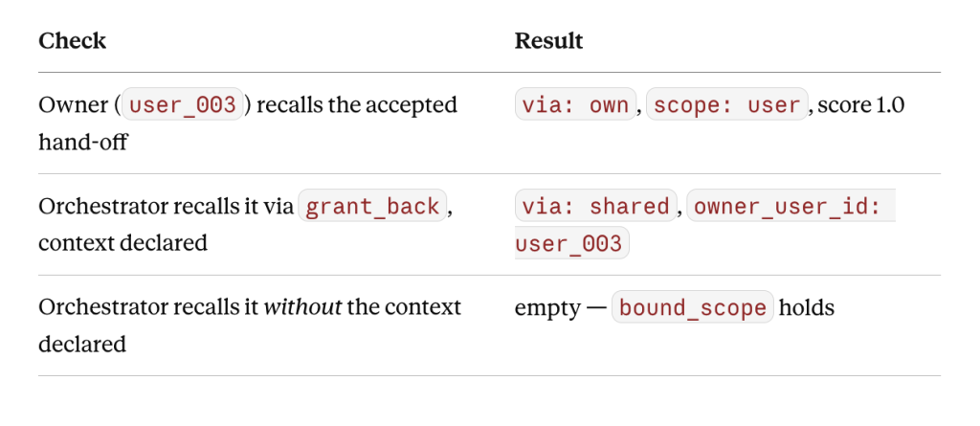Click the "via: own" code tag
980x426 pixels.
575,104
